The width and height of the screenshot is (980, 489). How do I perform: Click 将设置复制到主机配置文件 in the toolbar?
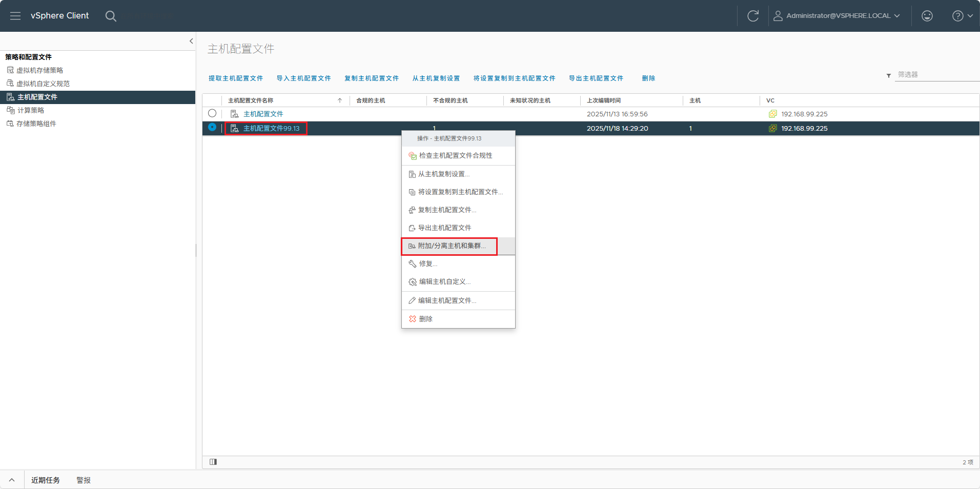click(515, 78)
